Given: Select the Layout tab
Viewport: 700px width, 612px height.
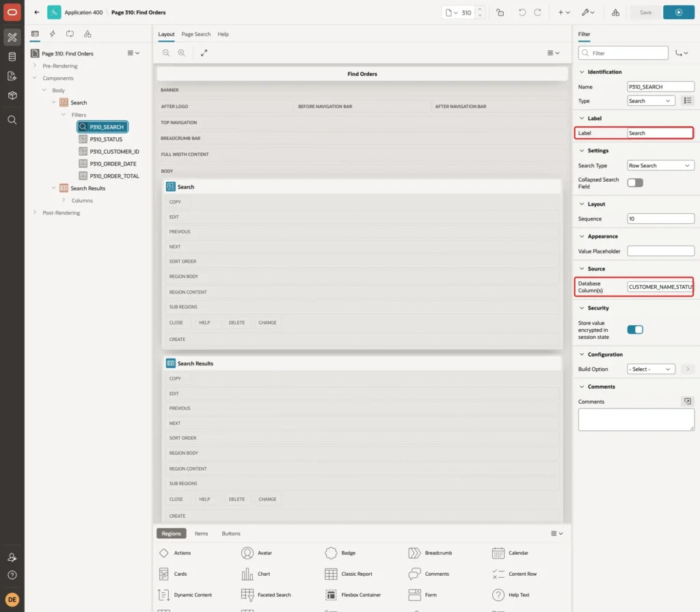Looking at the screenshot, I should point(166,34).
